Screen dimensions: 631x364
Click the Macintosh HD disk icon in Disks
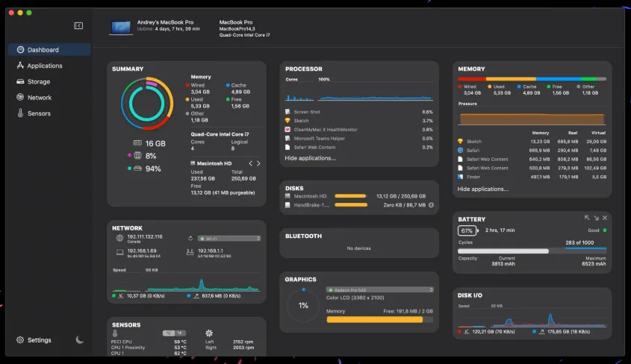(x=287, y=196)
